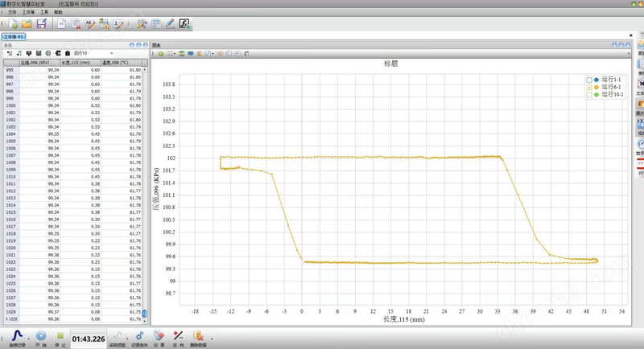Click the 温度,098 (°C) column header

[x=122, y=63]
